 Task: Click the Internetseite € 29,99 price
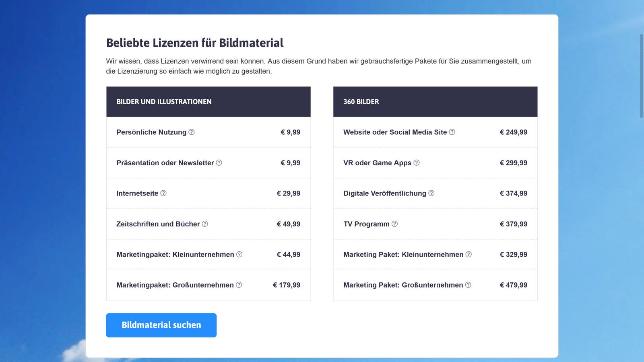point(289,193)
